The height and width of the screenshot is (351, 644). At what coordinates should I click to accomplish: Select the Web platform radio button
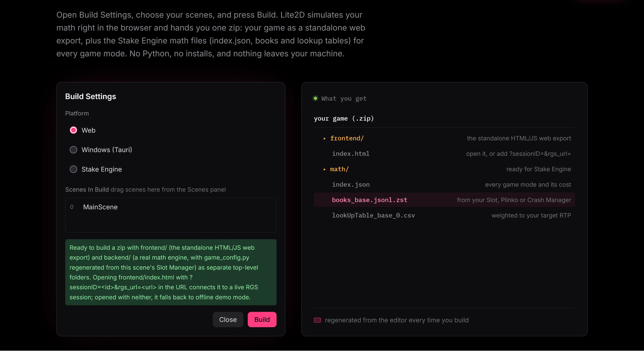(x=73, y=130)
